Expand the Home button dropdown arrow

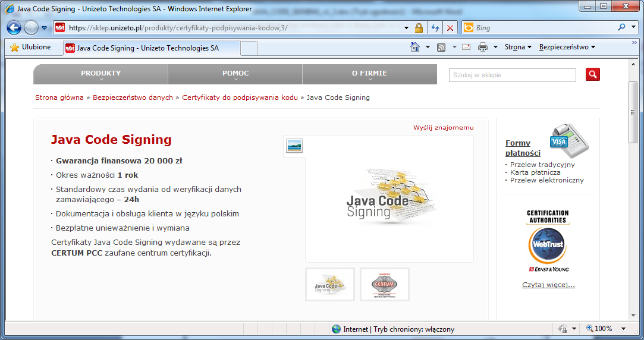428,47
